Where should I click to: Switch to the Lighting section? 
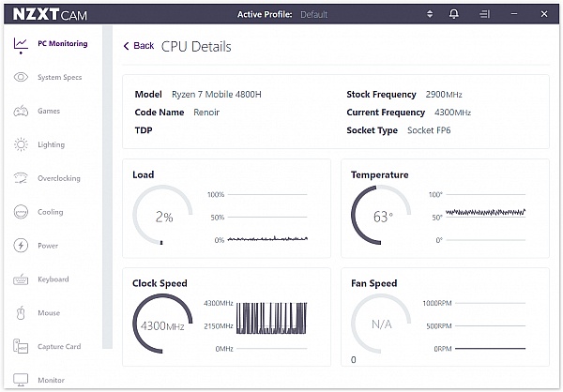point(52,144)
